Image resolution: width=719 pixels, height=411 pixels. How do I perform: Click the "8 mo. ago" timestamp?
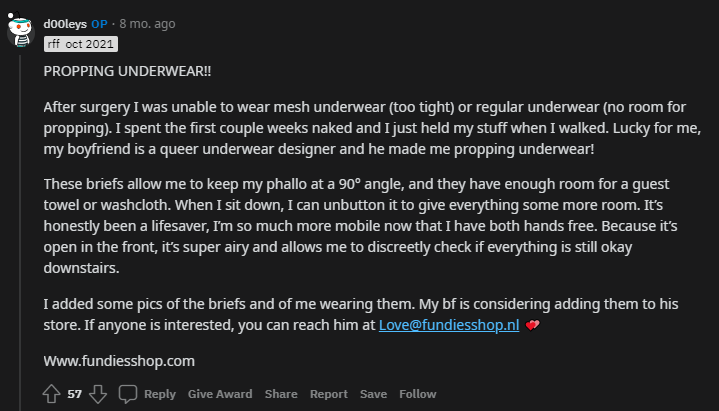coord(149,23)
